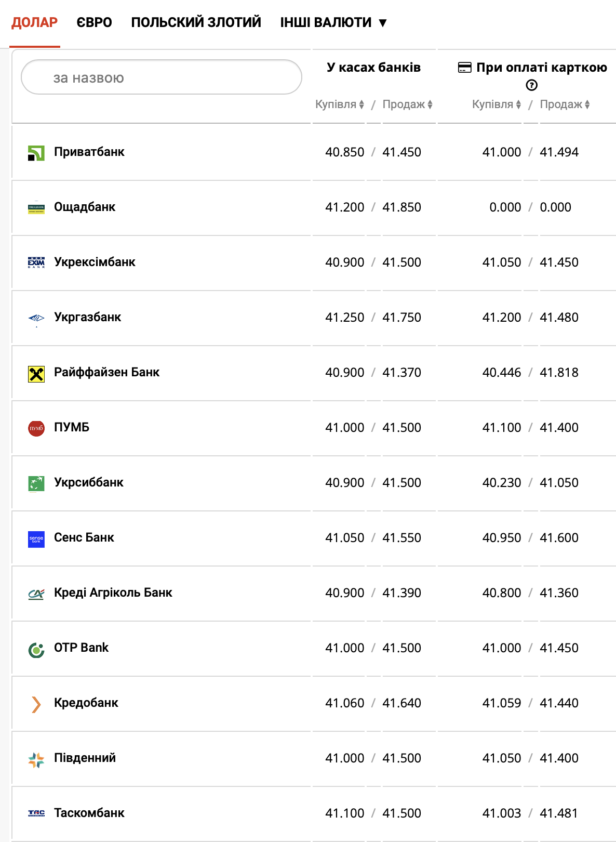The height and width of the screenshot is (842, 616).
Task: Click the Кредобанк orange chevron logo
Action: tap(36, 704)
